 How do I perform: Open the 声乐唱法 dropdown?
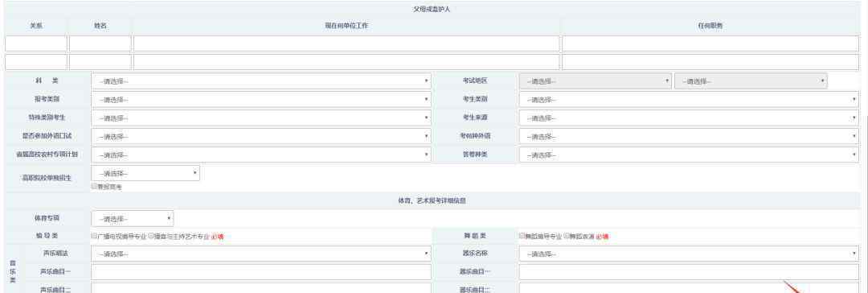tap(260, 254)
